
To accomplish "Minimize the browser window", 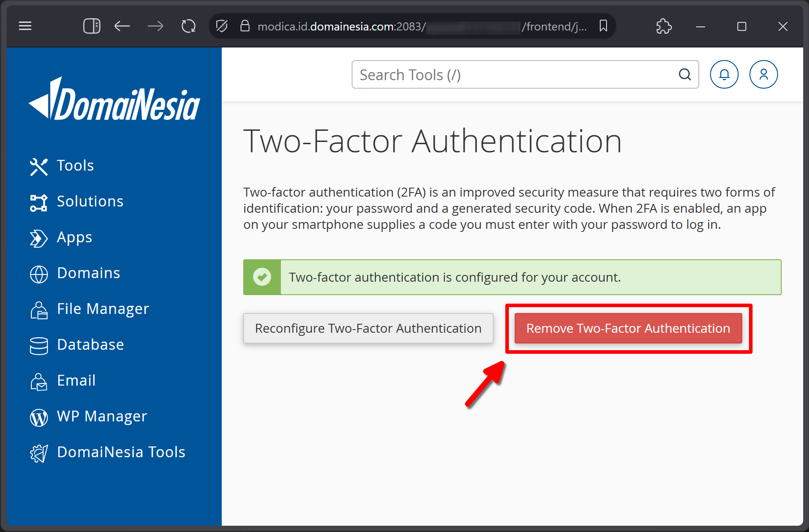I will (x=701, y=26).
